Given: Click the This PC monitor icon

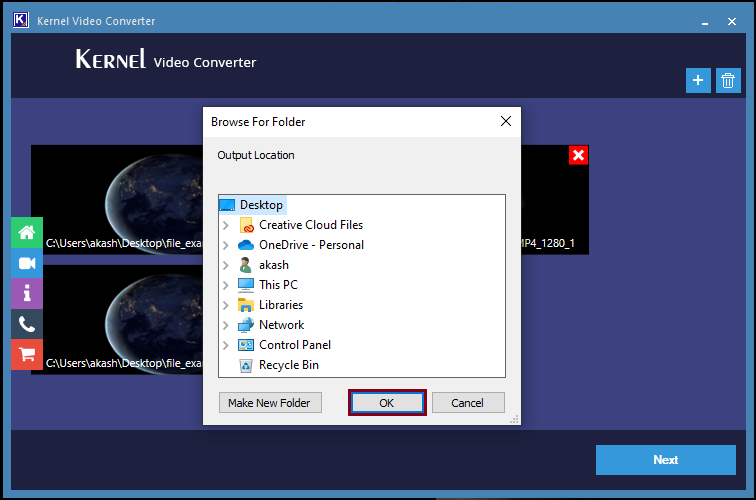Looking at the screenshot, I should coord(246,285).
